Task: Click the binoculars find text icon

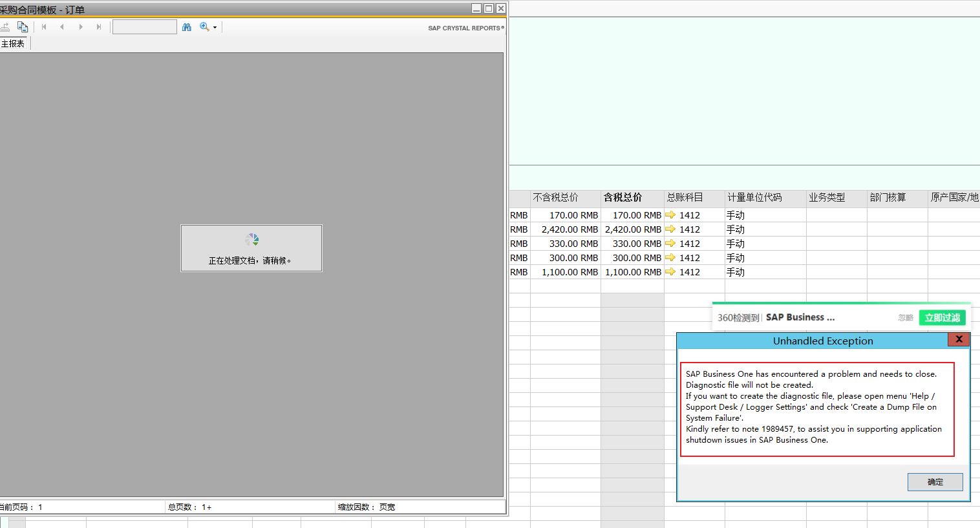Action: (x=187, y=27)
